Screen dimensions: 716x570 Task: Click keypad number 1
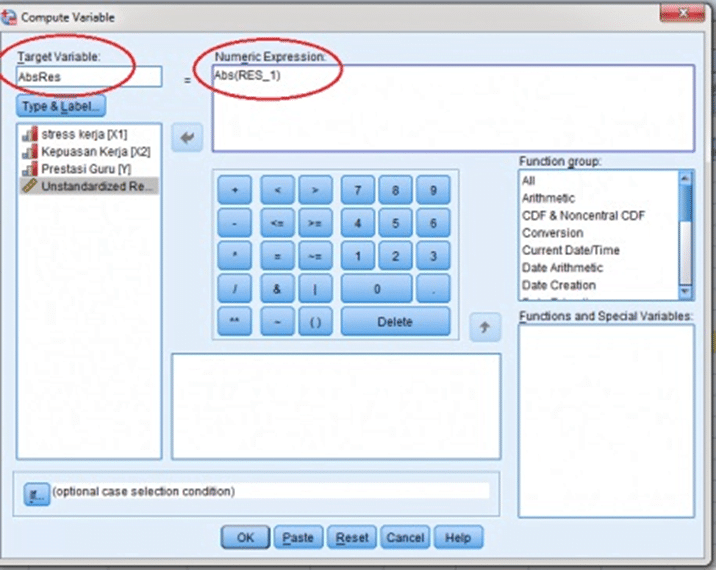point(358,256)
